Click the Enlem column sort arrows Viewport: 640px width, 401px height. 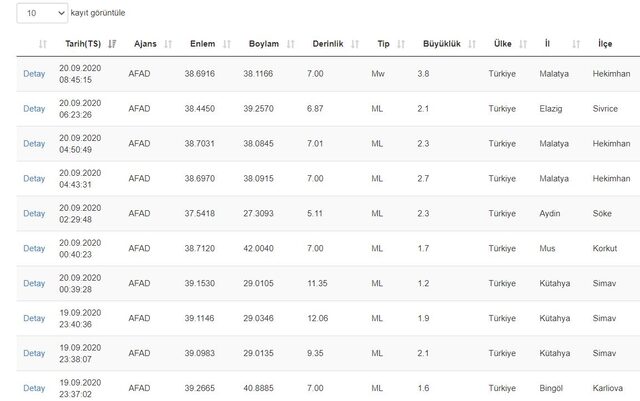pos(227,44)
